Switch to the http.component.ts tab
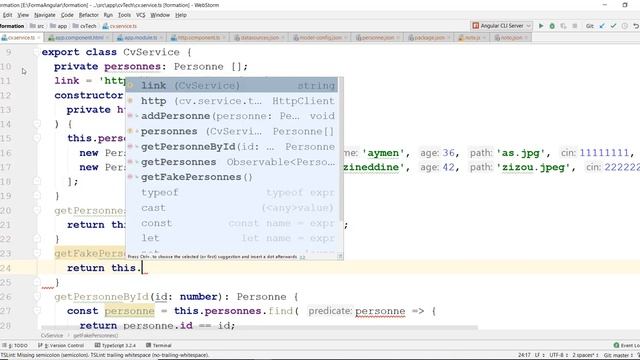Screen dimensions: 640x360 tap(198, 38)
